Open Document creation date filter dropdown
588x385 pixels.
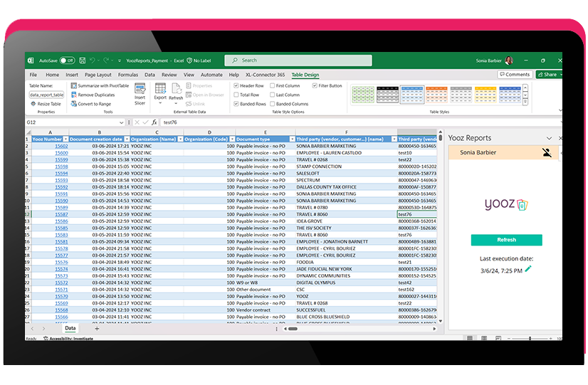127,139
